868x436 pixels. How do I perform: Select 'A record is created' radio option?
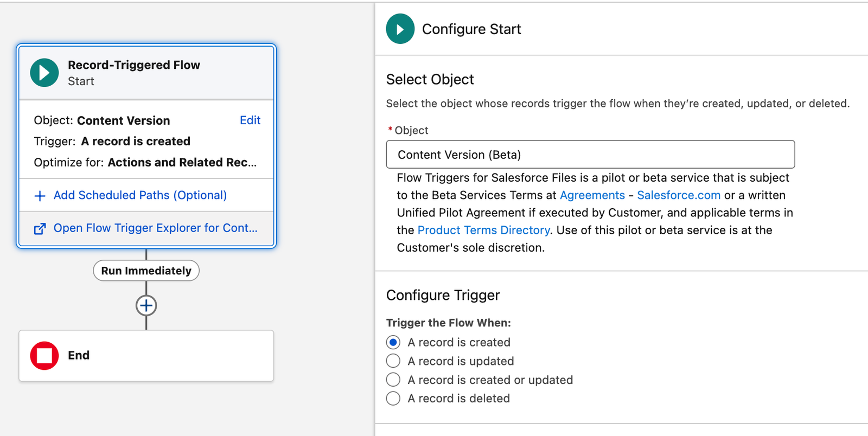point(393,342)
